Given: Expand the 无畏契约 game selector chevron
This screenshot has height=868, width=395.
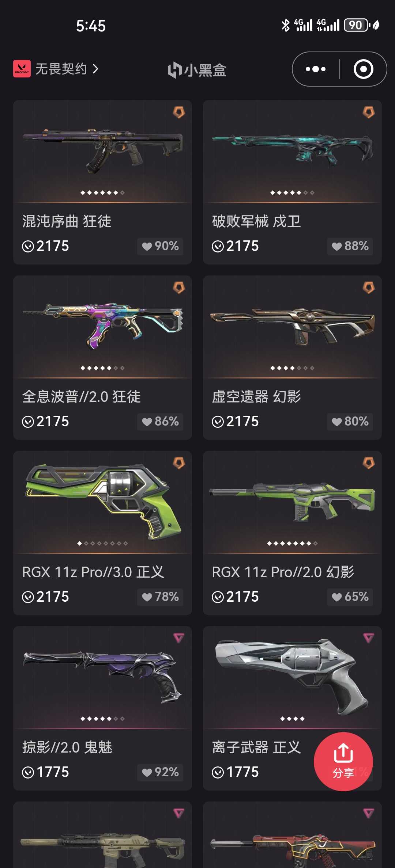Looking at the screenshot, I should 95,69.
